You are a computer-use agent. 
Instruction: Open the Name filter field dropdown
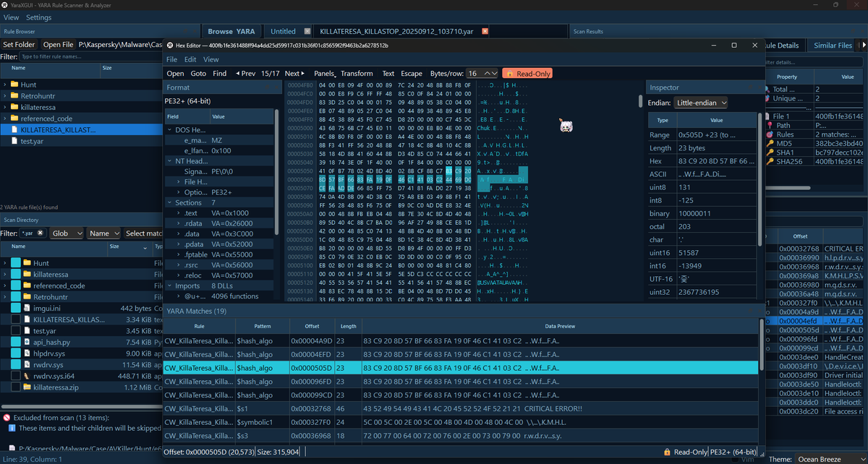[103, 233]
